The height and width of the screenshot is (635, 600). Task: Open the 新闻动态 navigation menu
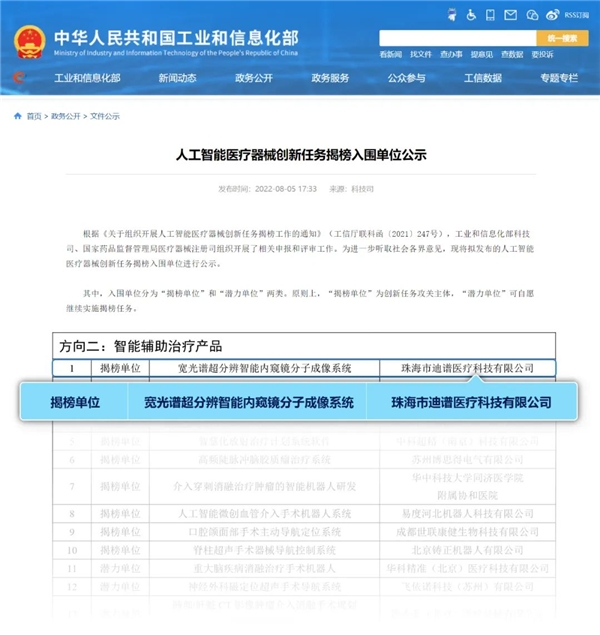(177, 78)
